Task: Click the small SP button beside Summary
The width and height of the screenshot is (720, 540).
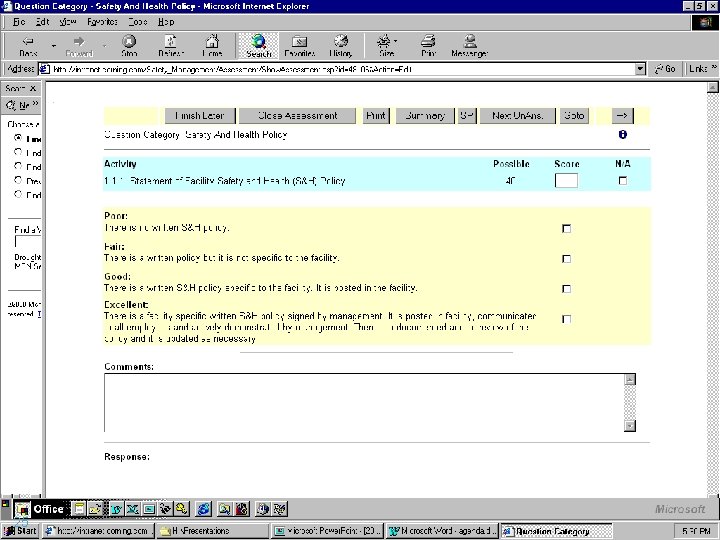Action: pos(467,116)
